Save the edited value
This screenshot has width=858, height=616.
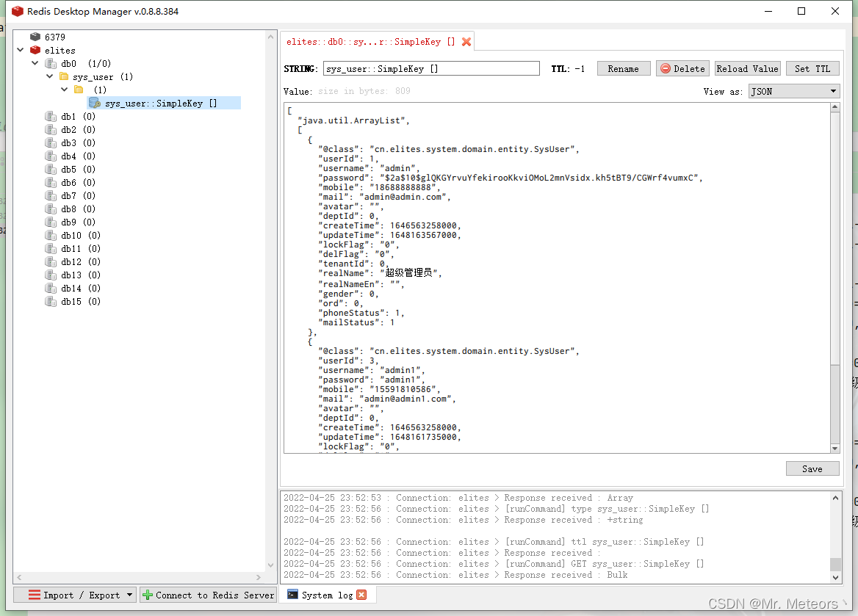812,469
